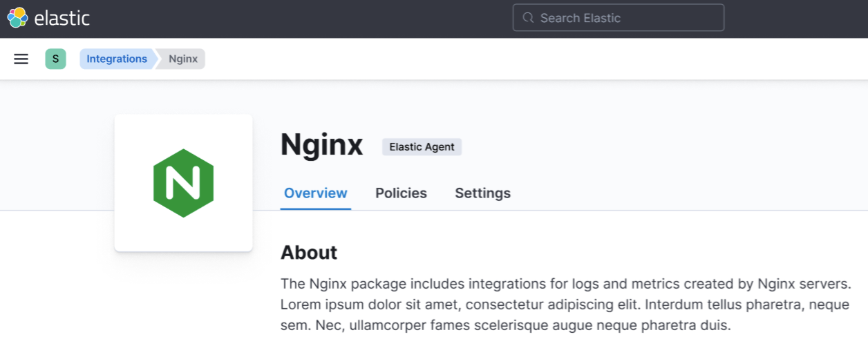
Task: Go to Integrations breadcrumb
Action: click(x=117, y=59)
